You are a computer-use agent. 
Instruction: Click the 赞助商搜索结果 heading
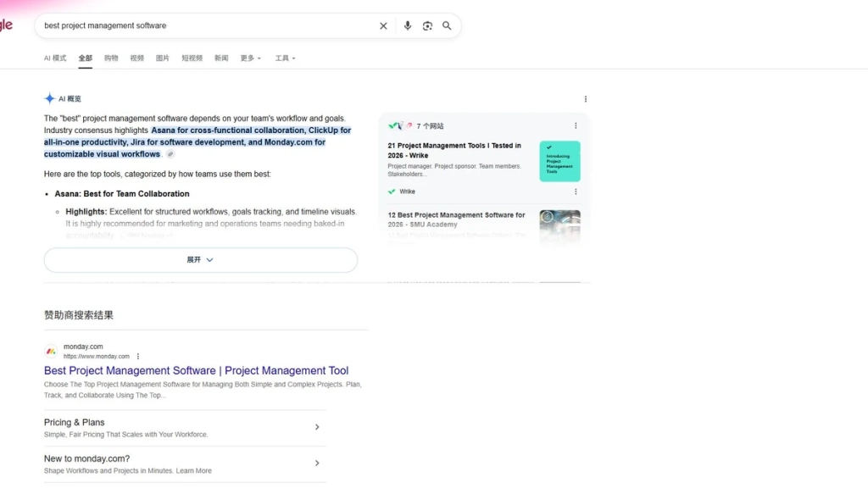[79, 315]
